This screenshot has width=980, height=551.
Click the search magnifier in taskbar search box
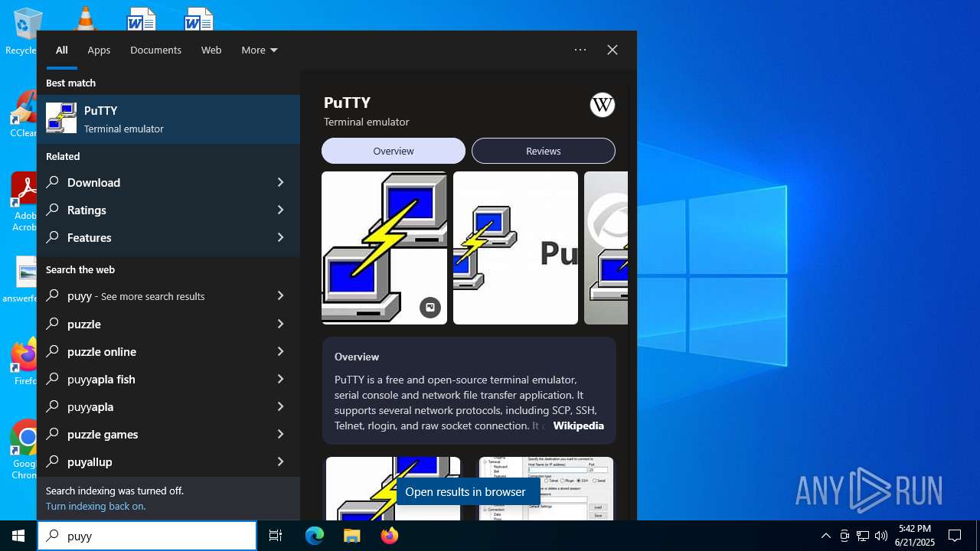pos(53,536)
